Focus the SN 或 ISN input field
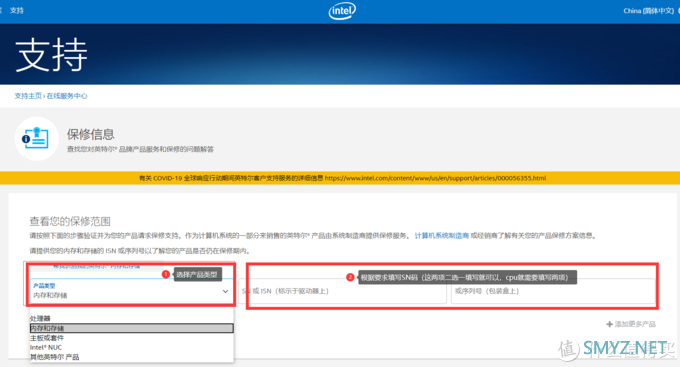 (x=342, y=291)
